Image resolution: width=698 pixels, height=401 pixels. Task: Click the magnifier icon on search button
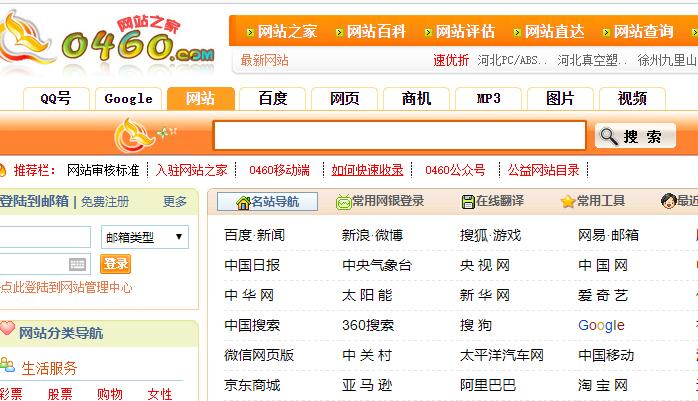[x=608, y=137]
